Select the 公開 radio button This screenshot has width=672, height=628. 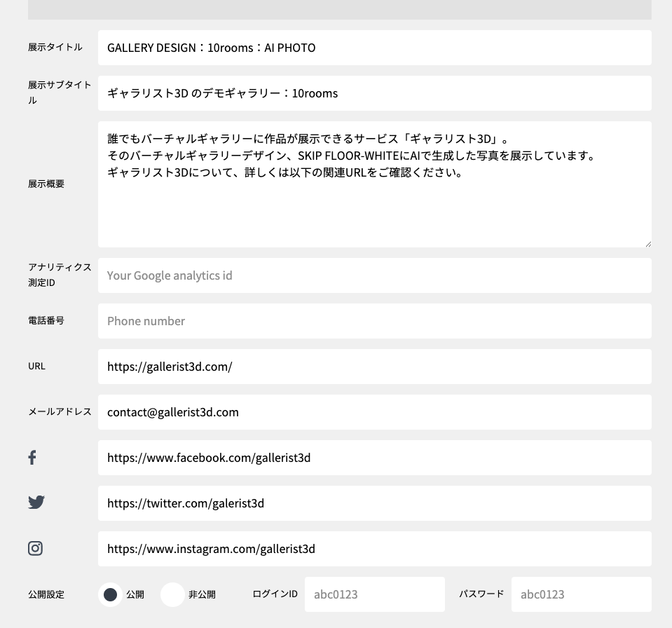[x=110, y=594]
